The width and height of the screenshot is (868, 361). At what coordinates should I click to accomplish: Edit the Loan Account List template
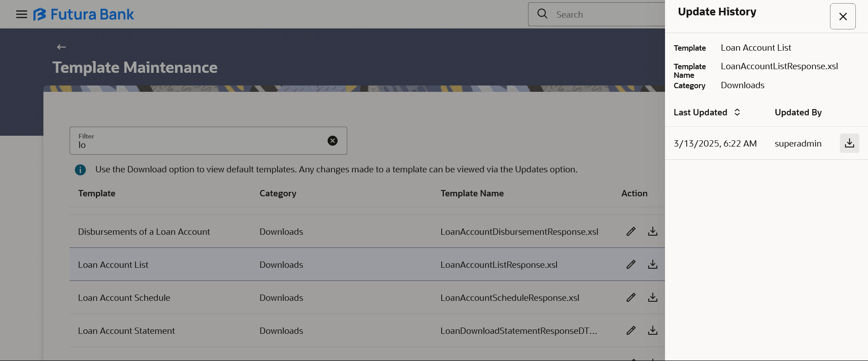(631, 264)
